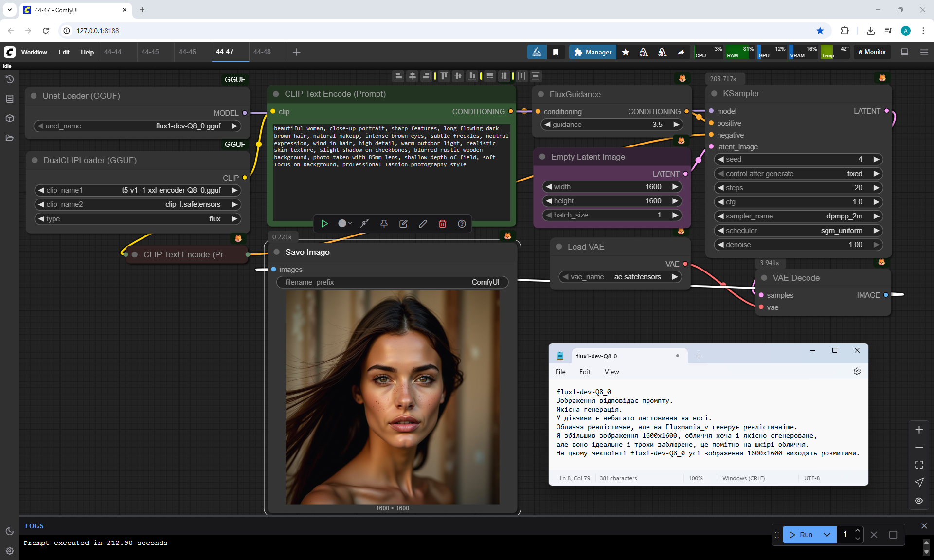Open node help question mark icon
The height and width of the screenshot is (560, 934).
(x=462, y=224)
